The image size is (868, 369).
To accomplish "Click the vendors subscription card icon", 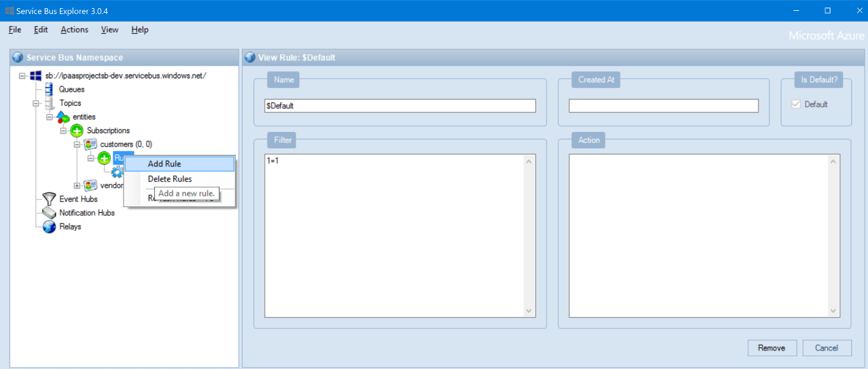I will pos(90,185).
